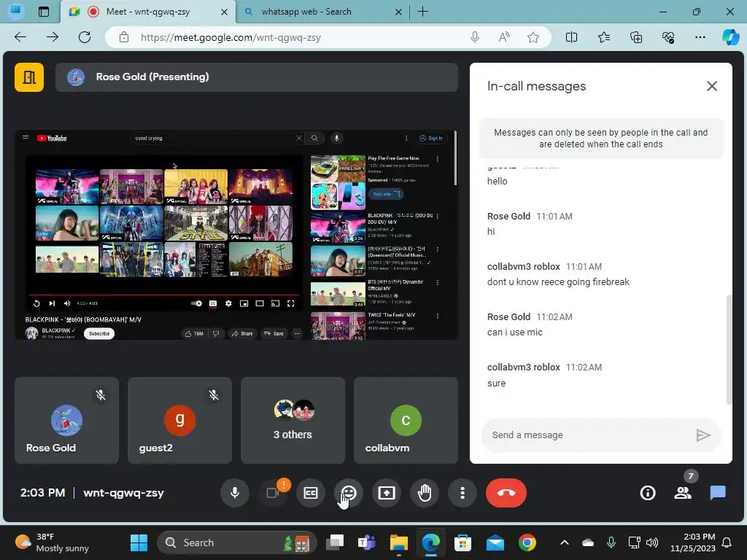Viewport: 747px width, 560px height.
Task: Open the notifications bell
Action: coord(727,542)
